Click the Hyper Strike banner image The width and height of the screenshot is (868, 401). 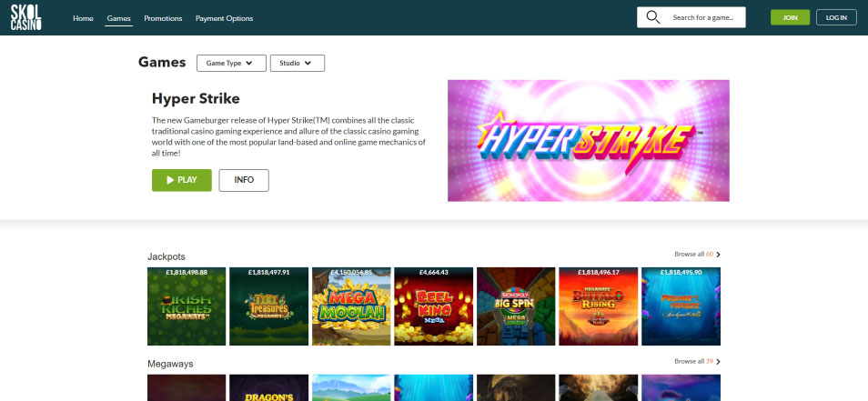pyautogui.click(x=589, y=141)
